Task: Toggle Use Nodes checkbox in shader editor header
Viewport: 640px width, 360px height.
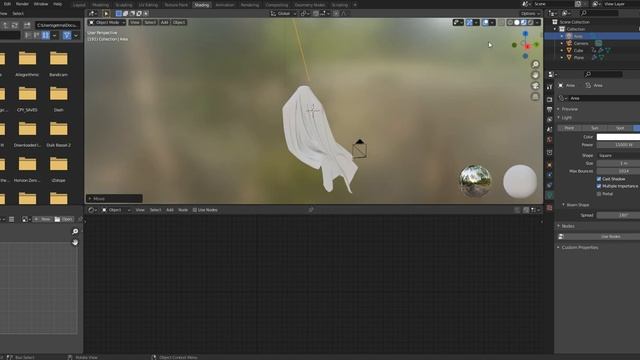Action: 195,210
